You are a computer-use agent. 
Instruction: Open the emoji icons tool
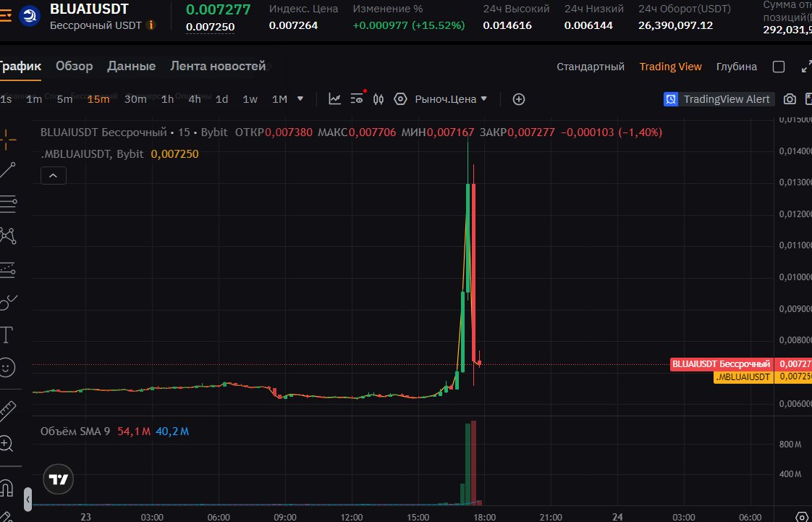click(7, 368)
